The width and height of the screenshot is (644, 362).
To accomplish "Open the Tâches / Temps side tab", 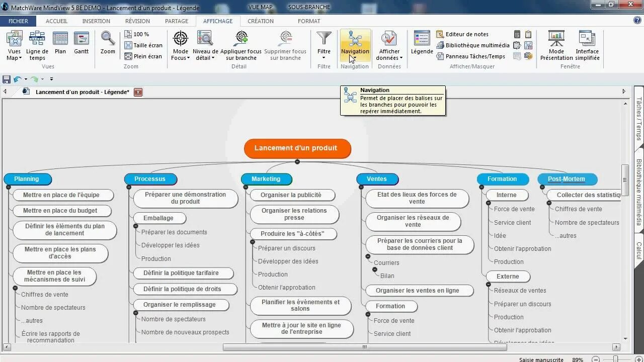I will 639,120.
